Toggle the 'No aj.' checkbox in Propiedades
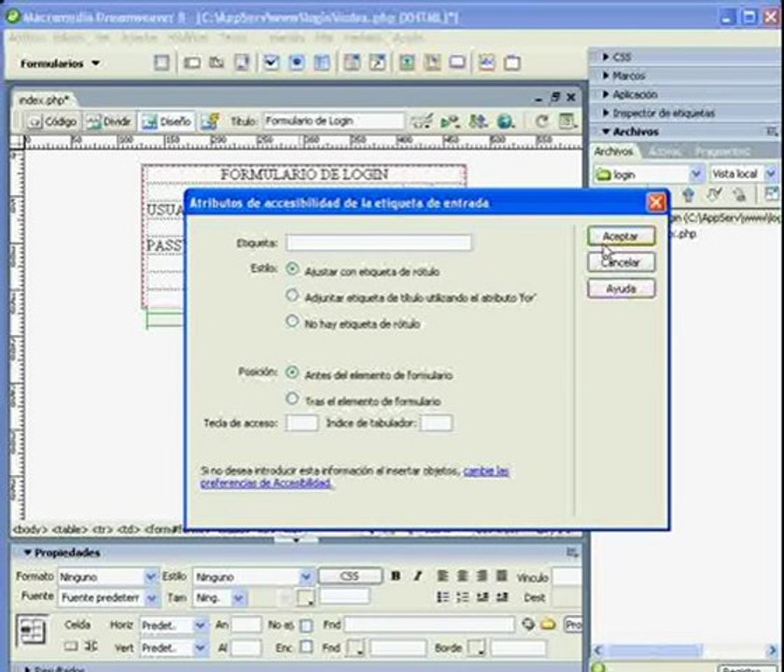Image resolution: width=784 pixels, height=672 pixels. [x=306, y=625]
